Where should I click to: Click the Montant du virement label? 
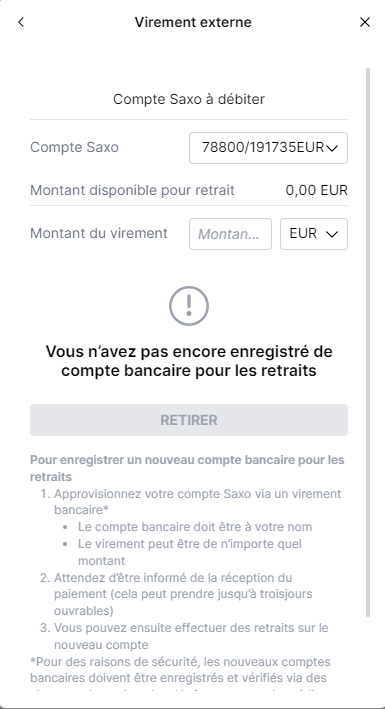click(99, 233)
